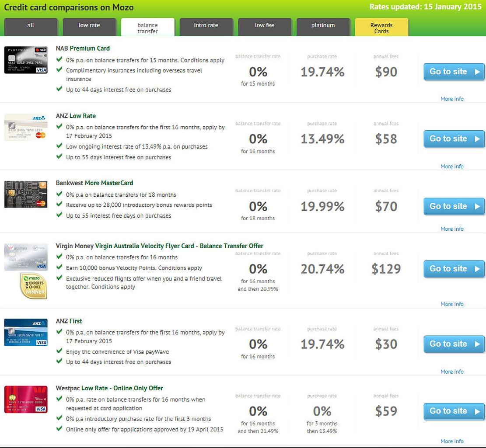
Task: View More info for NAB Premium Card
Action: click(452, 99)
